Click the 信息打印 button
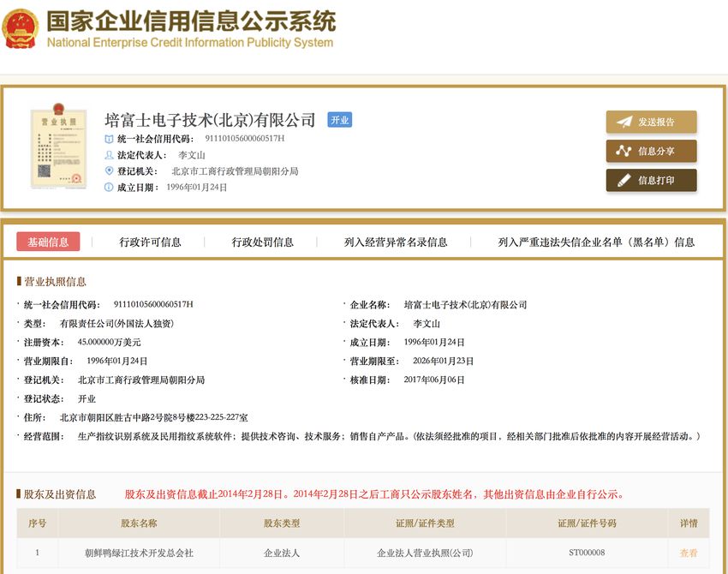Screen dimensions: 728x574 click(652, 180)
